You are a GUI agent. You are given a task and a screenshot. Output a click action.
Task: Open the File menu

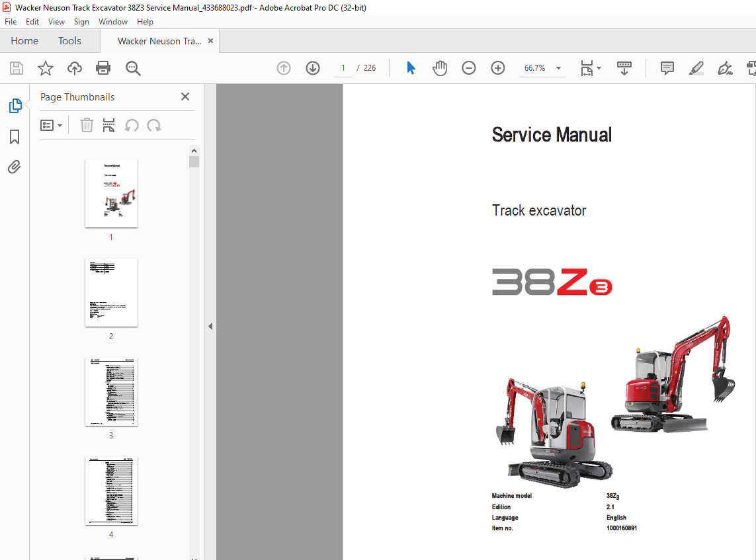pyautogui.click(x=11, y=22)
